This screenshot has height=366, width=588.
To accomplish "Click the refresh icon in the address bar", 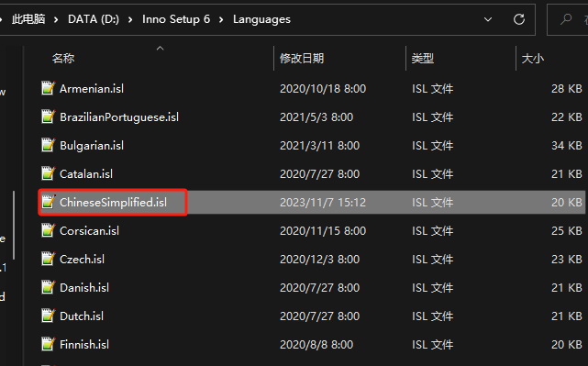I will click(519, 19).
